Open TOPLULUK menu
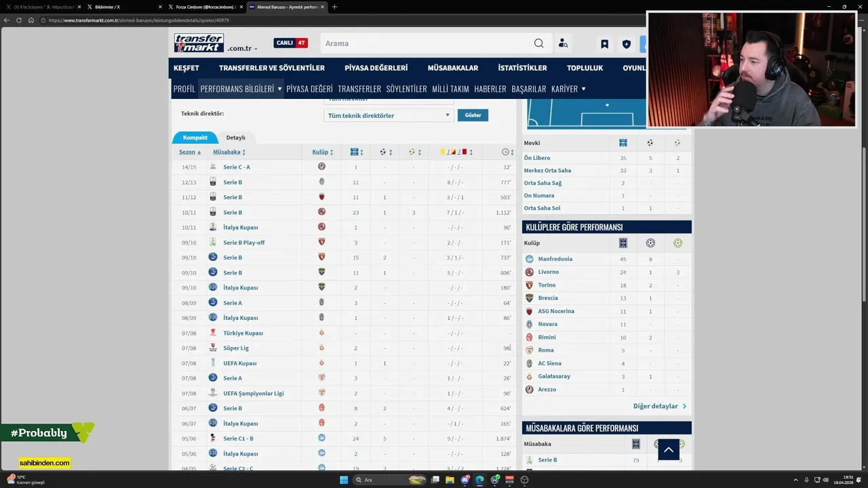 [x=585, y=68]
